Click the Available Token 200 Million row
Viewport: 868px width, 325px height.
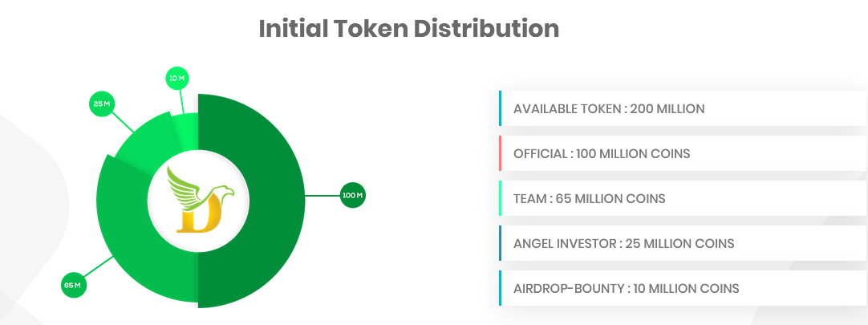[x=682, y=108]
